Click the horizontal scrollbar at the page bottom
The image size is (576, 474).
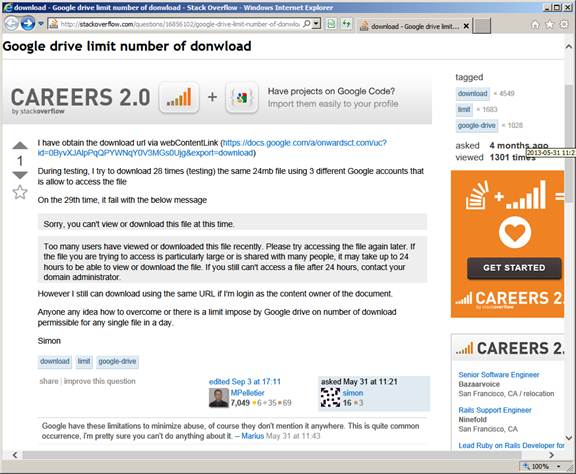[x=272, y=455]
